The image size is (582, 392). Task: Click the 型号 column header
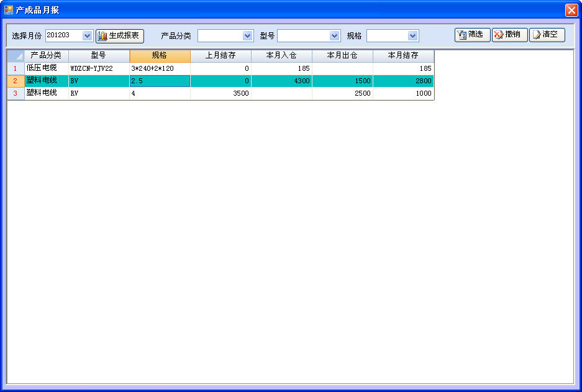click(99, 56)
